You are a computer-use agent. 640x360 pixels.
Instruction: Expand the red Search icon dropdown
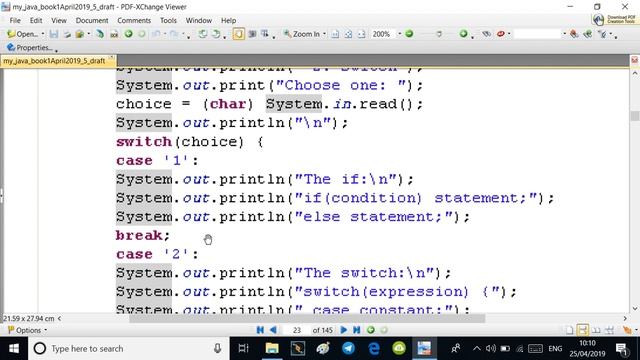point(509,34)
